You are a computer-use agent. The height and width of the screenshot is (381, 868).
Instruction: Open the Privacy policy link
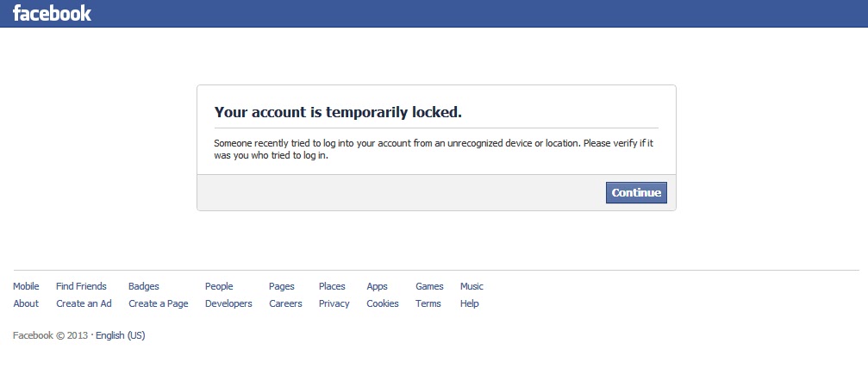334,303
